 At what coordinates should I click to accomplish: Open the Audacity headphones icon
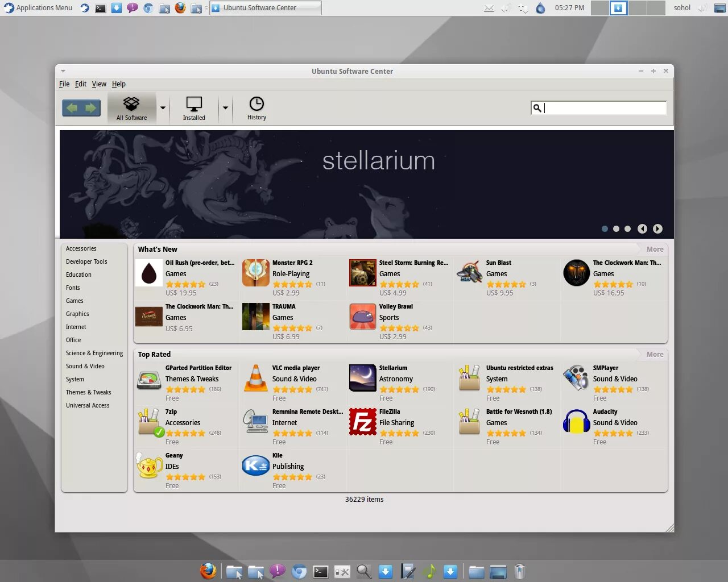(577, 422)
